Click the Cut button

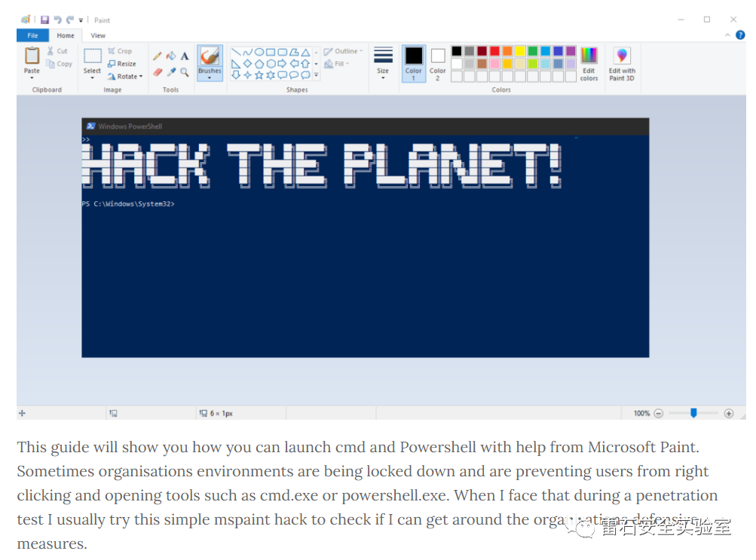point(57,50)
